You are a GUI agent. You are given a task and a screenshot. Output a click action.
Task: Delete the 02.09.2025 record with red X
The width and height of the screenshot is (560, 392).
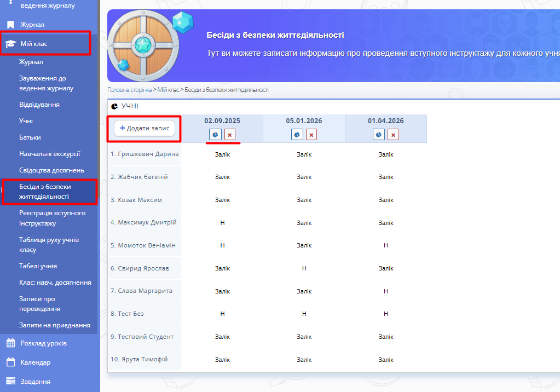(x=230, y=135)
